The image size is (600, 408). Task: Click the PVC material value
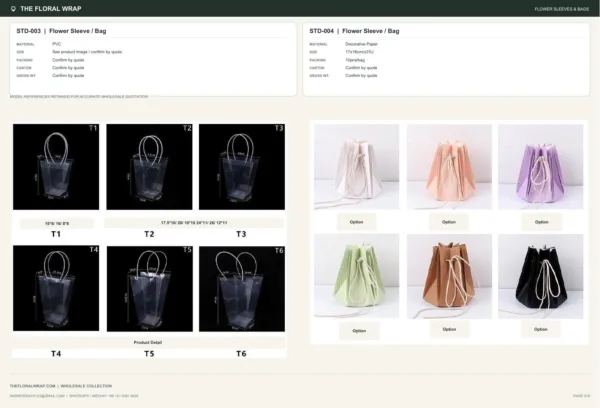(x=57, y=44)
